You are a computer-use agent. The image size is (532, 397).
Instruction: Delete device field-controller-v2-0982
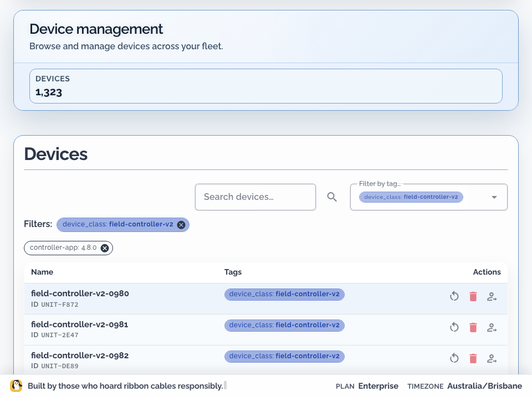pos(473,358)
